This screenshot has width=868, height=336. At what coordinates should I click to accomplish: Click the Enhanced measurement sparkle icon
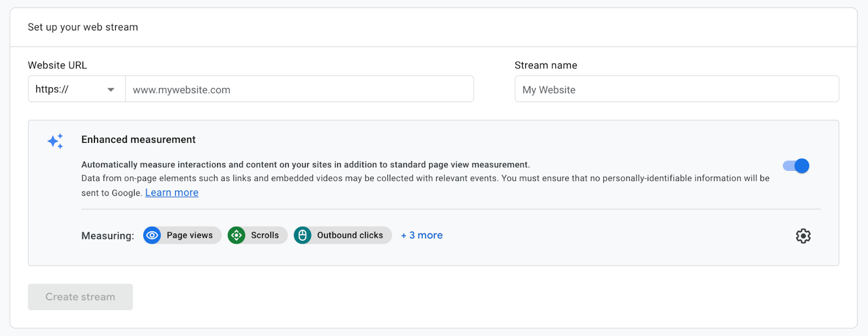point(55,141)
